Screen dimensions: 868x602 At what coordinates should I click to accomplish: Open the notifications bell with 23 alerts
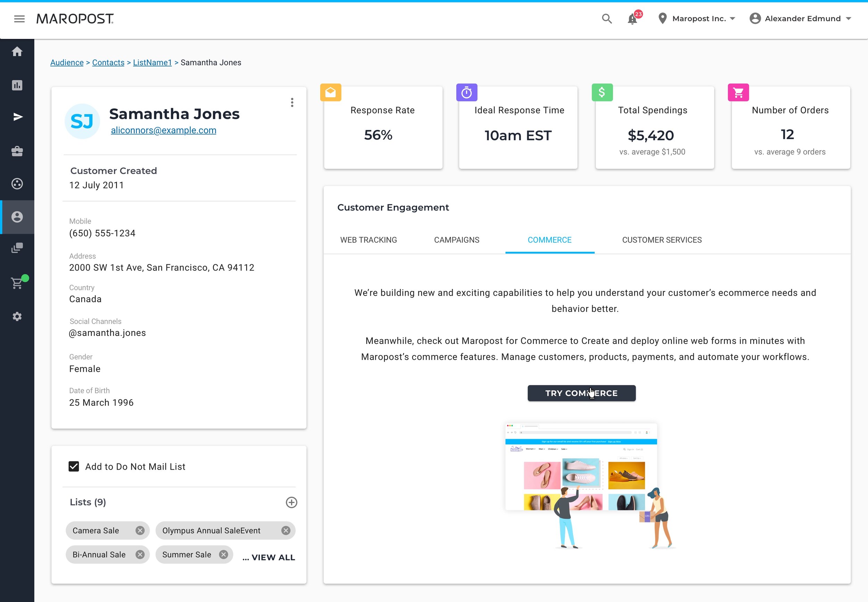[633, 19]
